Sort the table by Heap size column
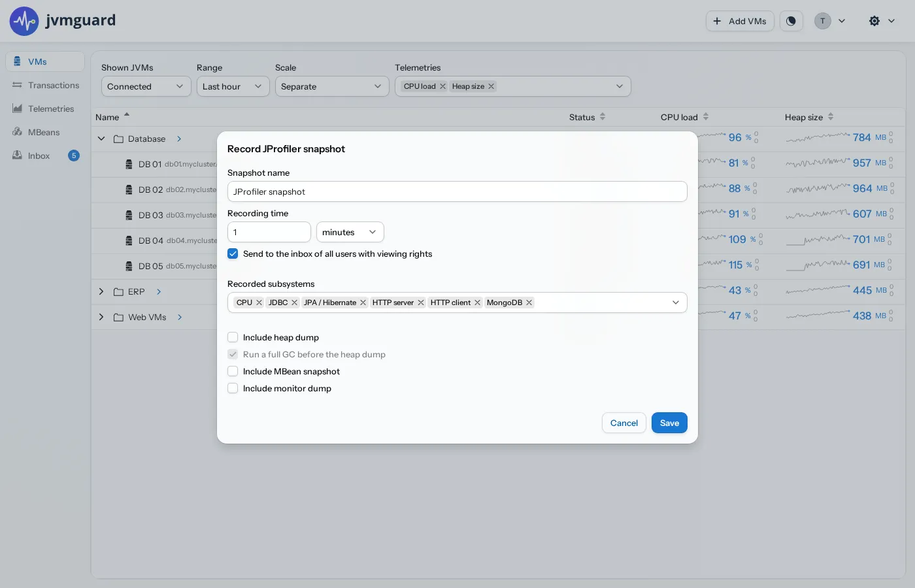This screenshot has height=588, width=915. pos(809,117)
